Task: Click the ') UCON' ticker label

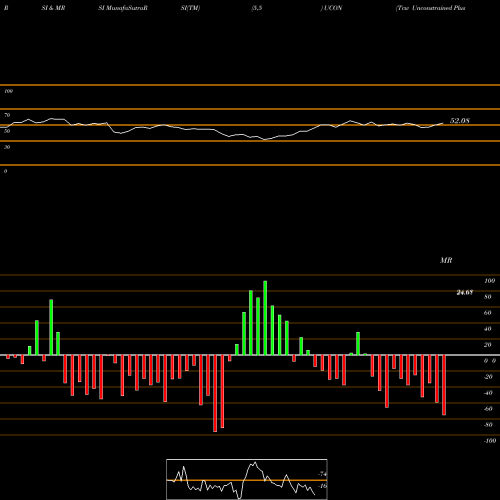Action: coord(331,8)
